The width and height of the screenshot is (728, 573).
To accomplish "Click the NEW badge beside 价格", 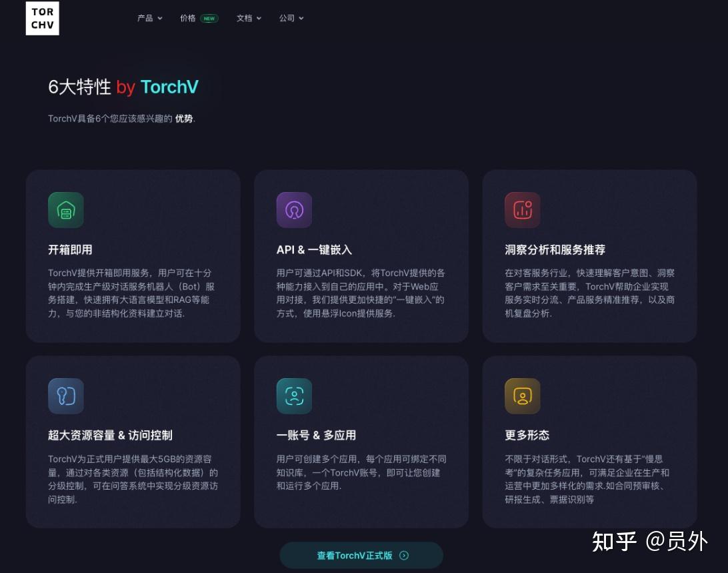I will pos(209,19).
